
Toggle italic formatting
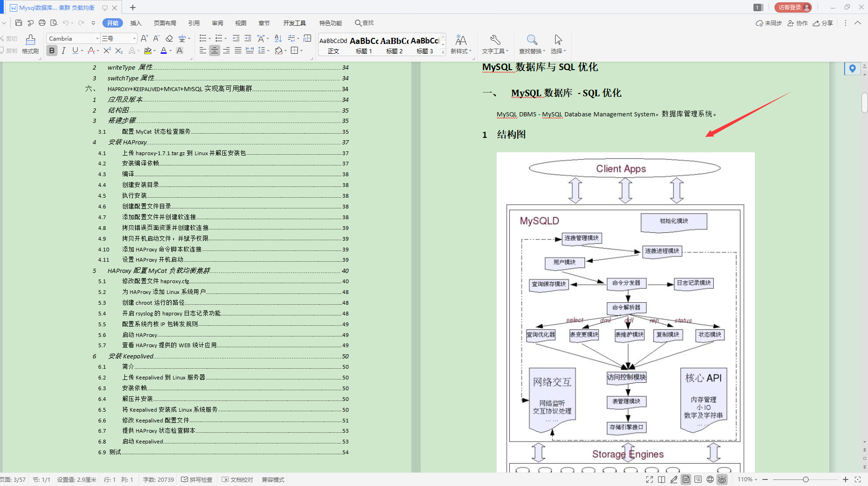(63, 50)
